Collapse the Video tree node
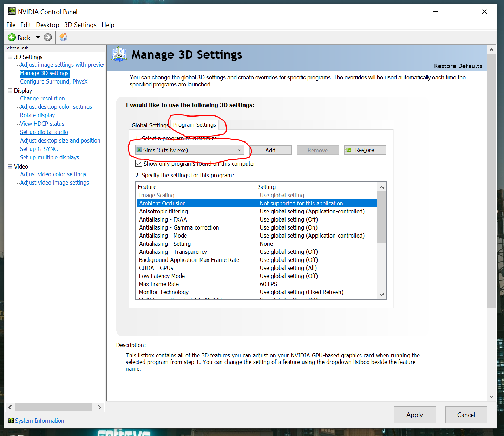 (x=10, y=166)
